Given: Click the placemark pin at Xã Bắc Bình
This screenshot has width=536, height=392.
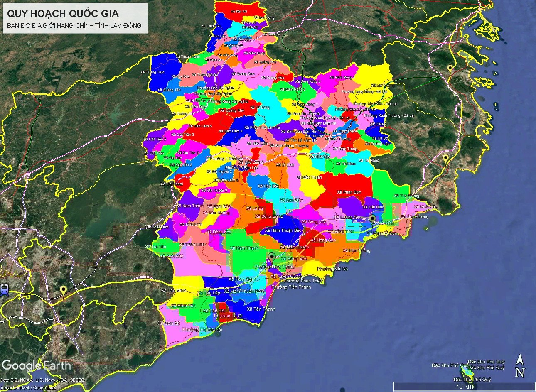Looking at the screenshot, I should (x=372, y=218).
